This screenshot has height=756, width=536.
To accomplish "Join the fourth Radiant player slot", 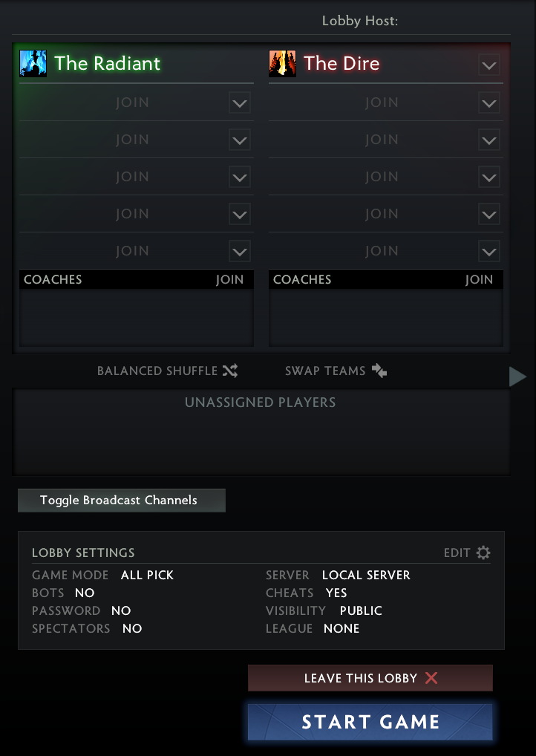I will [x=132, y=214].
